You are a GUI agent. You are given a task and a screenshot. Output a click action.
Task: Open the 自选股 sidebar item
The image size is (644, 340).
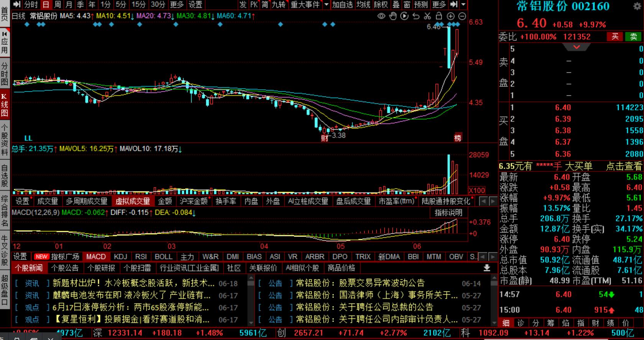click(x=5, y=176)
